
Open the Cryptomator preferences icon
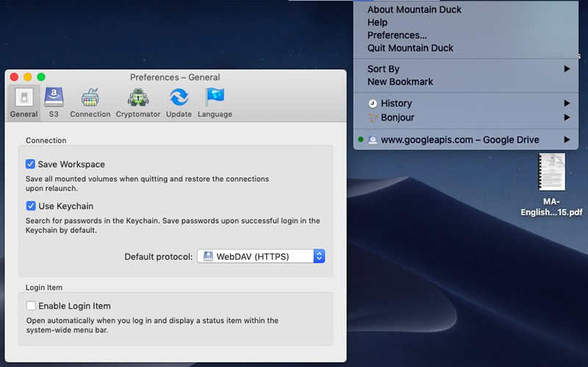[138, 97]
